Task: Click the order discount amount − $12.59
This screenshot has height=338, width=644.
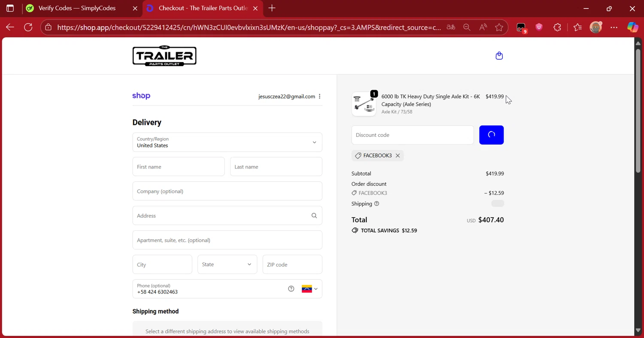Action: click(x=494, y=193)
